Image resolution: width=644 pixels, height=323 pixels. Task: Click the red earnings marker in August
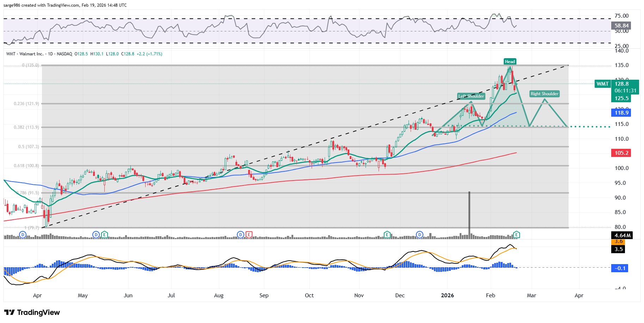(x=249, y=234)
